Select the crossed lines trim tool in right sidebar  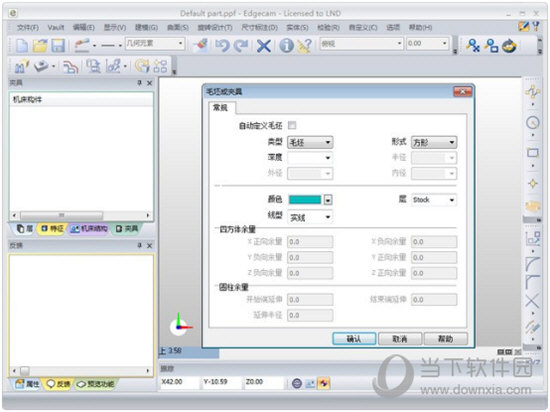tap(532, 301)
